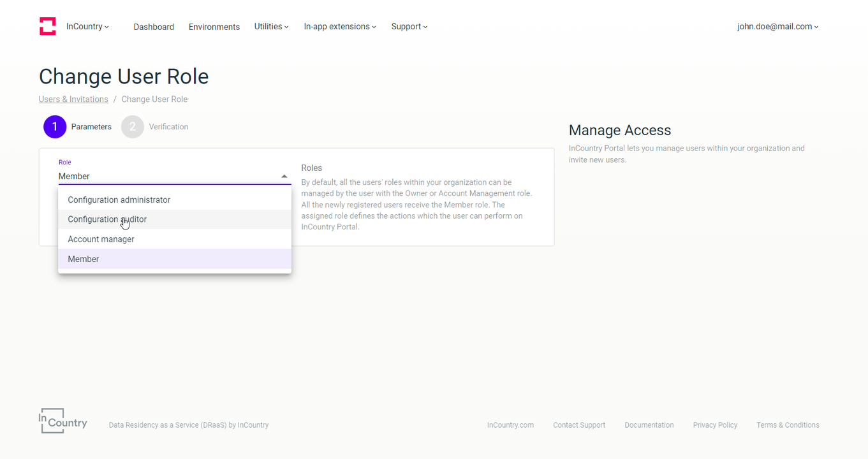
Task: Open Contact Support footer link
Action: click(x=579, y=425)
